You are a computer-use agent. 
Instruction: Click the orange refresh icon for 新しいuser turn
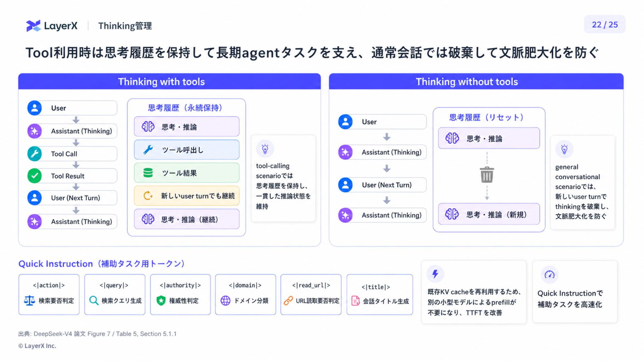148,196
